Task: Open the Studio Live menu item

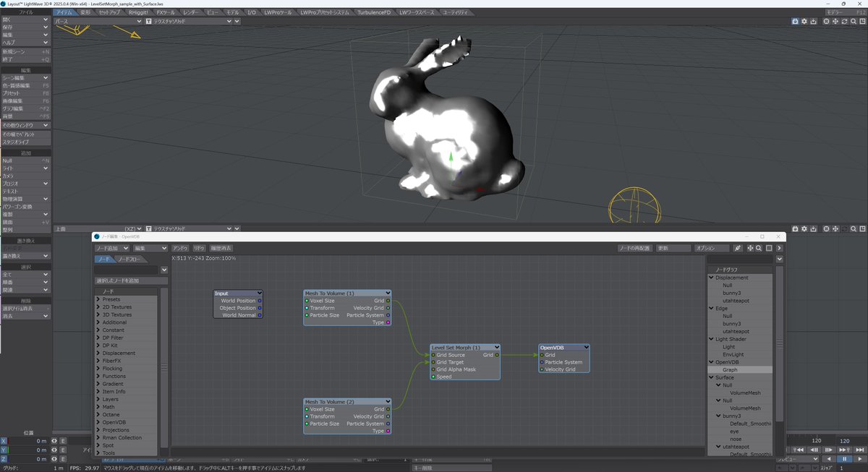Action: (x=25, y=142)
